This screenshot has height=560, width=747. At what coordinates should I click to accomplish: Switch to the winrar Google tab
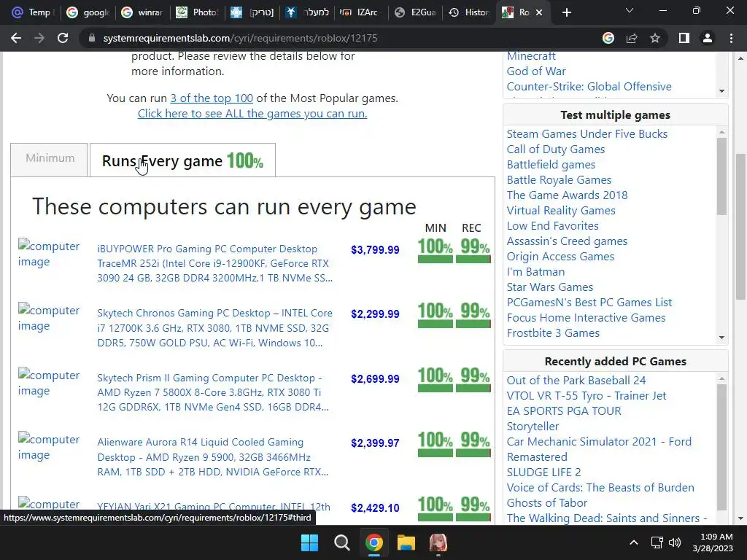(x=142, y=12)
